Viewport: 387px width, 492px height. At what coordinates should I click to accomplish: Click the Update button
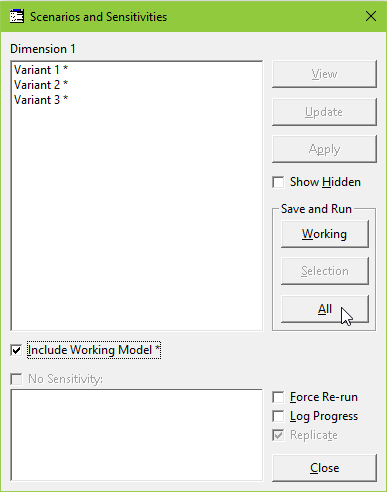(x=324, y=112)
